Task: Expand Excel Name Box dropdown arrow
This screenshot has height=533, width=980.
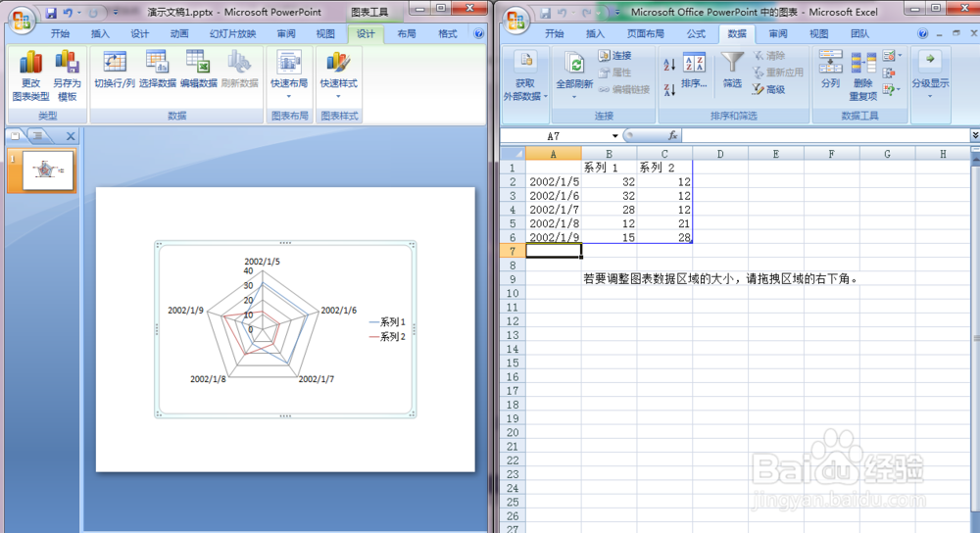Action: [615, 136]
